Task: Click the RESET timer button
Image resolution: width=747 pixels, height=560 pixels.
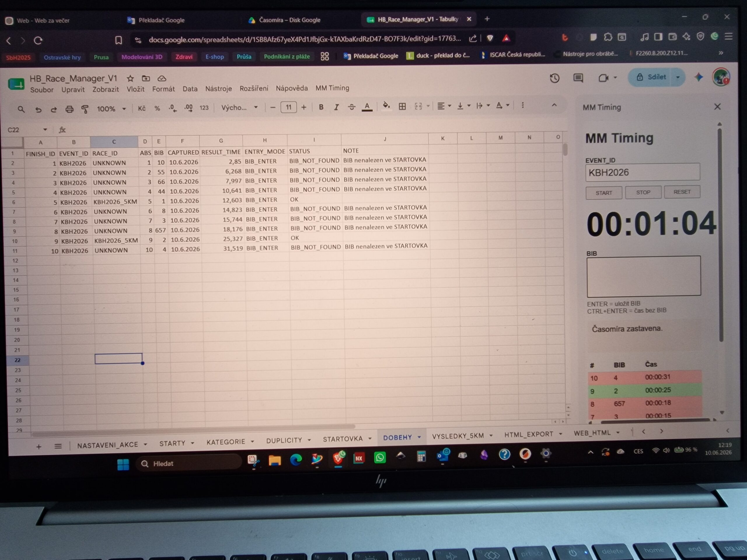Action: tap(682, 192)
